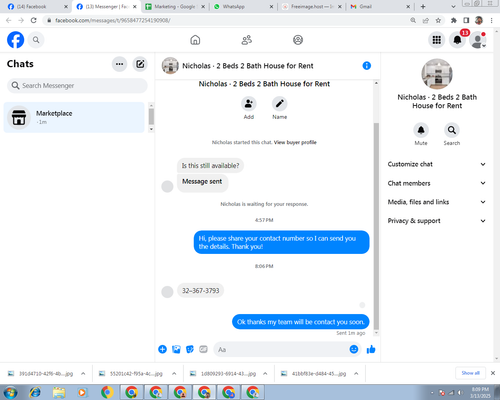This screenshot has width=500, height=400.
Task: Mute conversation using the bell icon
Action: point(421,130)
